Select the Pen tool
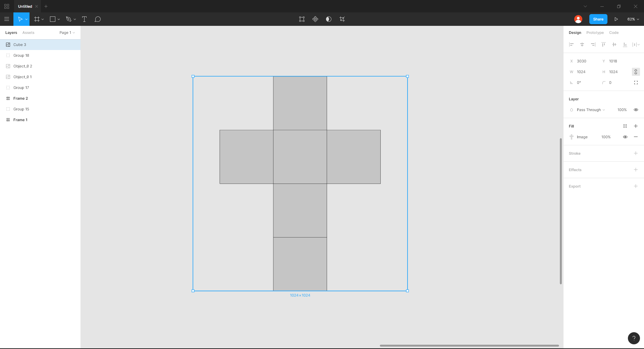644x349 pixels. (x=68, y=19)
